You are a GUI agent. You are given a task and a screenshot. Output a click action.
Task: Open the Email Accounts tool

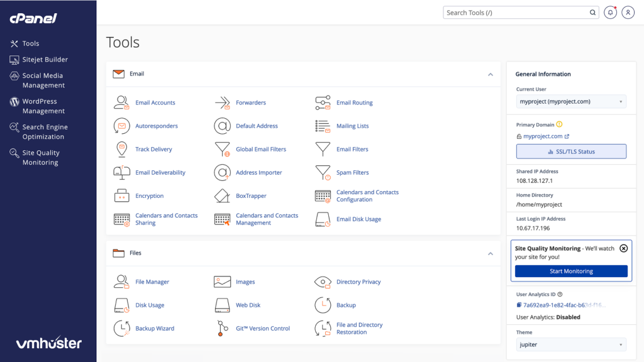click(x=155, y=102)
